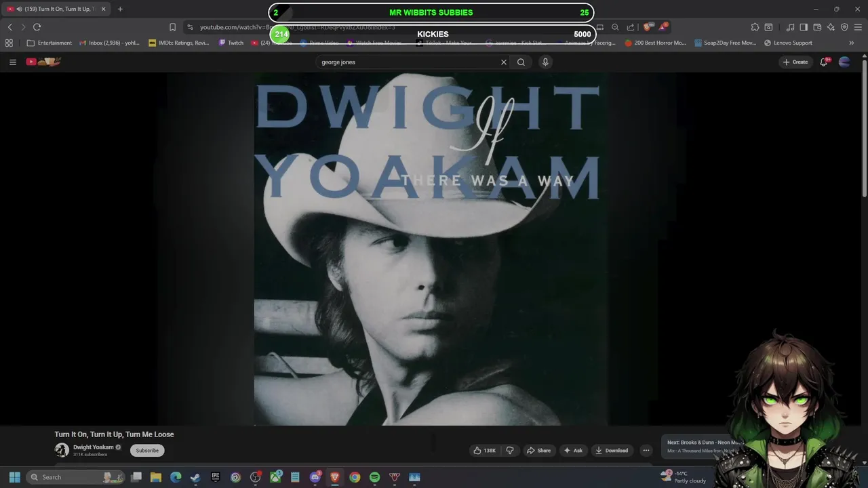Open the Brave Wallet icon

817,27
